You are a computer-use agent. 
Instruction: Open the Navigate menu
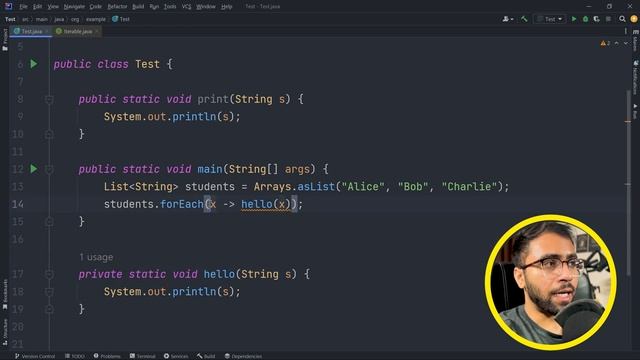point(74,7)
